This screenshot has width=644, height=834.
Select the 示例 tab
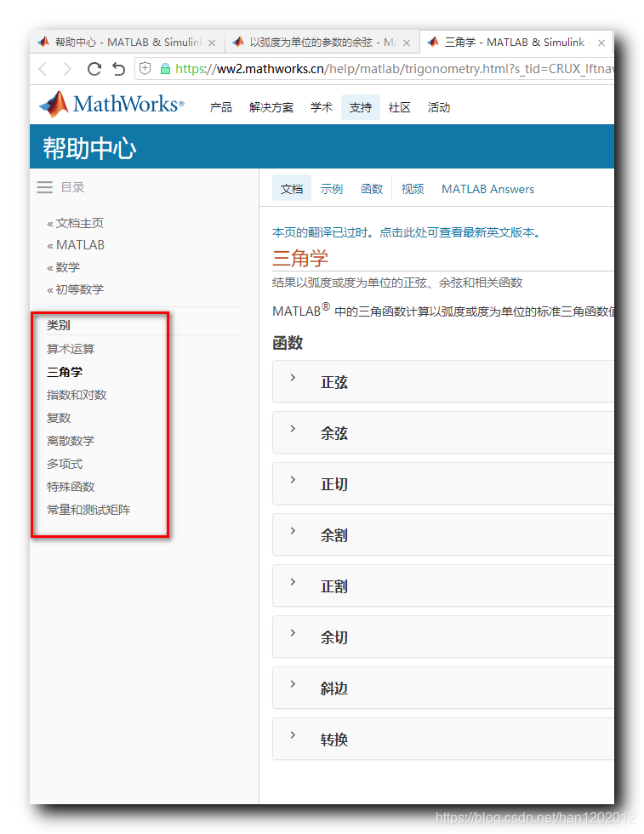(x=331, y=189)
